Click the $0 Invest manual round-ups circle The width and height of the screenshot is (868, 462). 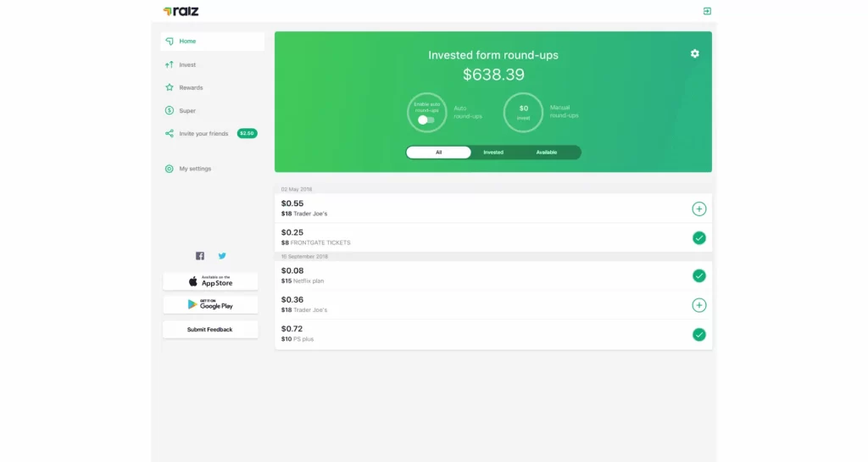click(x=523, y=112)
